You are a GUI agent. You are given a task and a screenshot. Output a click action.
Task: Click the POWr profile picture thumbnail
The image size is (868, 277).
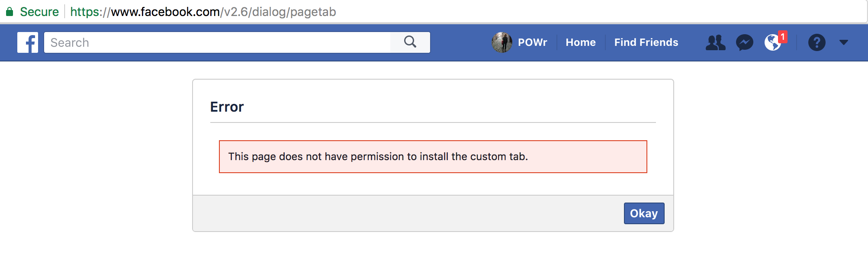tap(502, 42)
